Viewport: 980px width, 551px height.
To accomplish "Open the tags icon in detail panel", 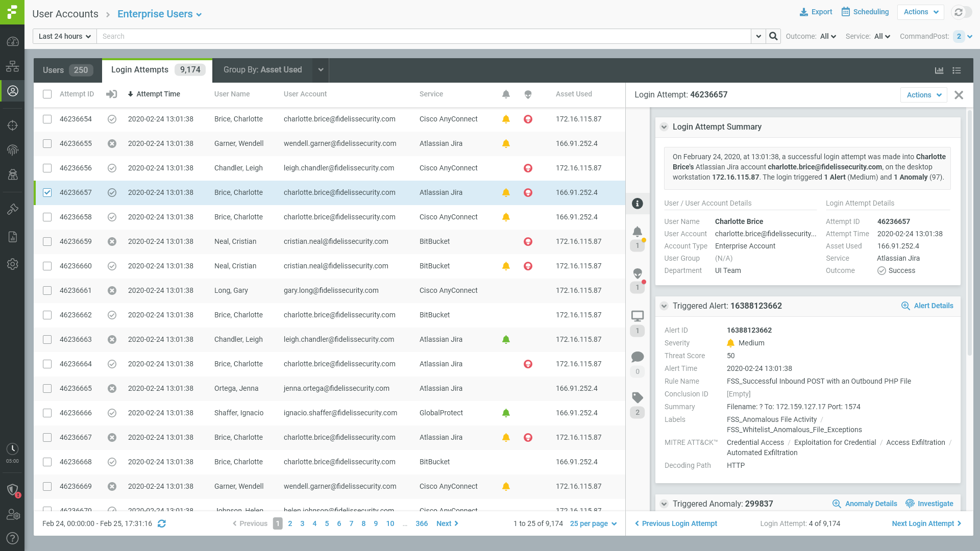I will [637, 398].
